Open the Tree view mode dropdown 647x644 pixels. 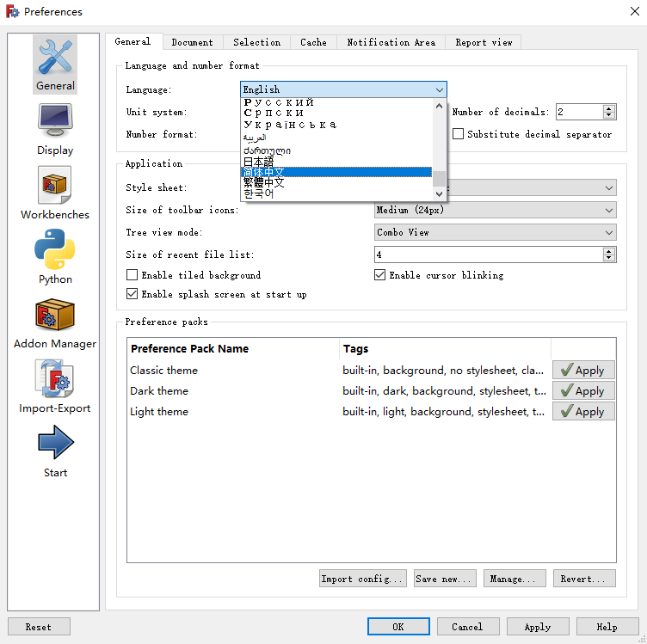496,232
